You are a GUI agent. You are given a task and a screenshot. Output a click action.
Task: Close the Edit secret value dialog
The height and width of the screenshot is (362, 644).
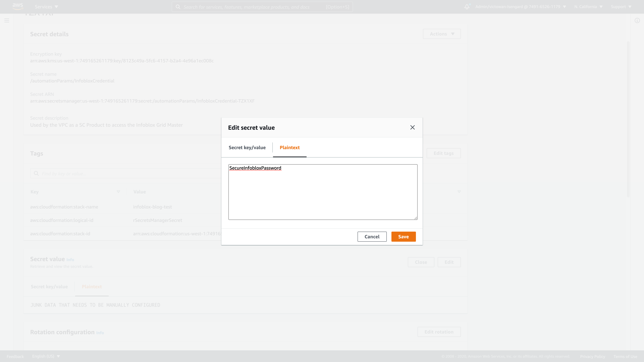click(x=412, y=127)
